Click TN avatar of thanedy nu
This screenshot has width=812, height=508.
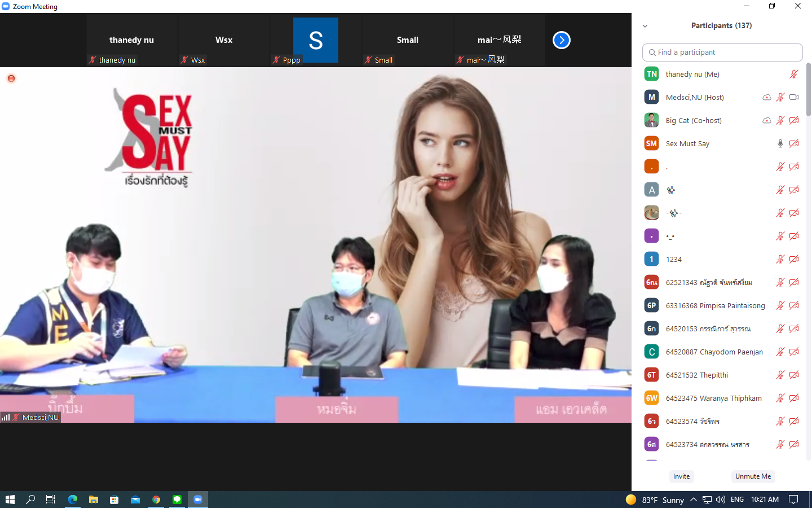(x=651, y=74)
